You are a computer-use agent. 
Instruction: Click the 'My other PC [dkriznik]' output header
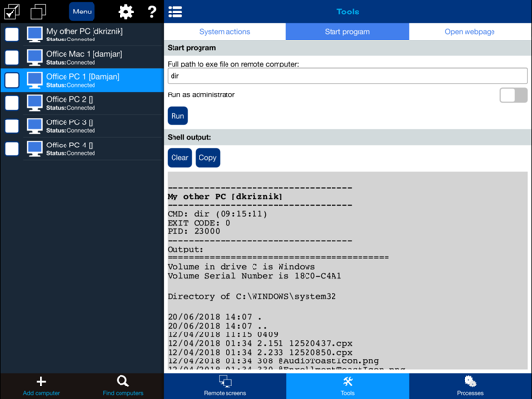click(x=225, y=197)
